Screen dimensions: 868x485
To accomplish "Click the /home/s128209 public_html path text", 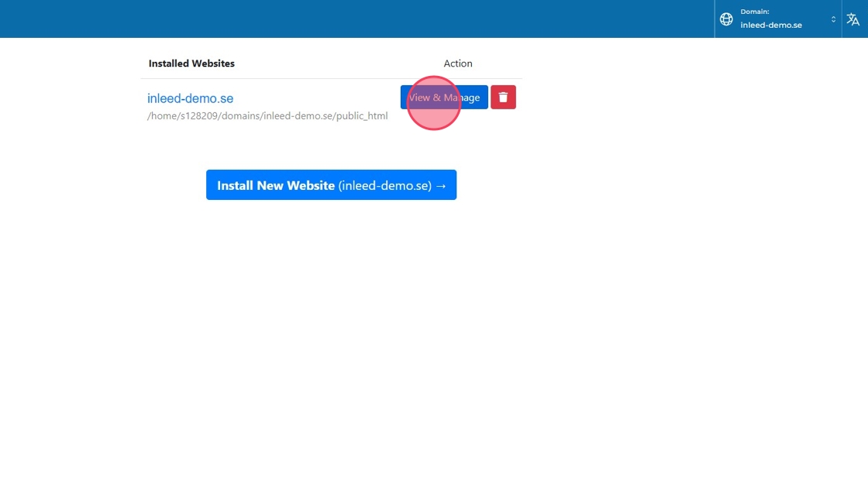I will [267, 116].
